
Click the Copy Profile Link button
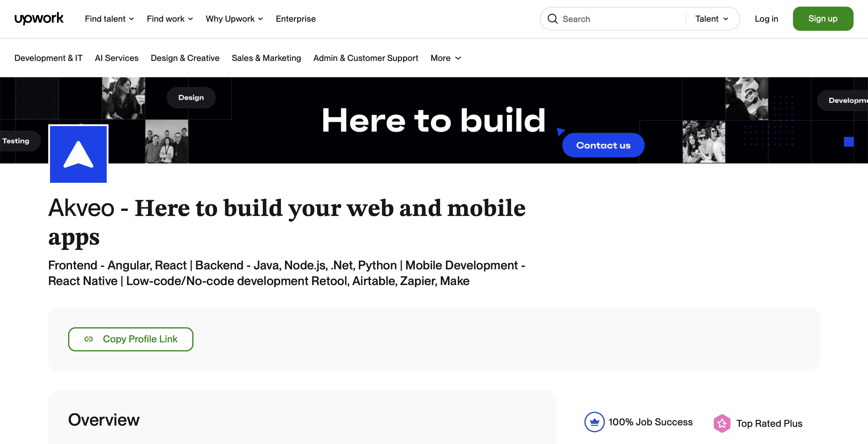(x=131, y=339)
